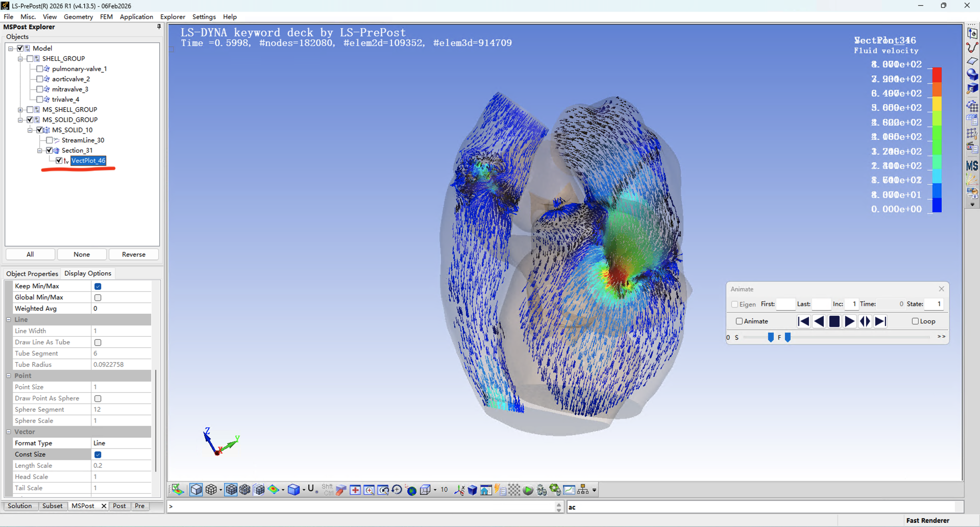The image size is (980, 527).
Task: Select the curve tool in right toolbar
Action: (972, 47)
